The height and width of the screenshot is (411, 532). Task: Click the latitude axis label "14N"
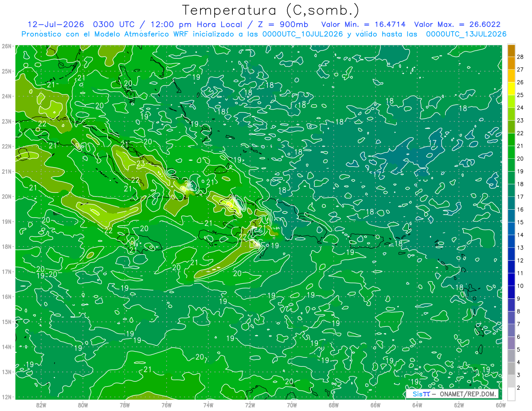coord(7,347)
